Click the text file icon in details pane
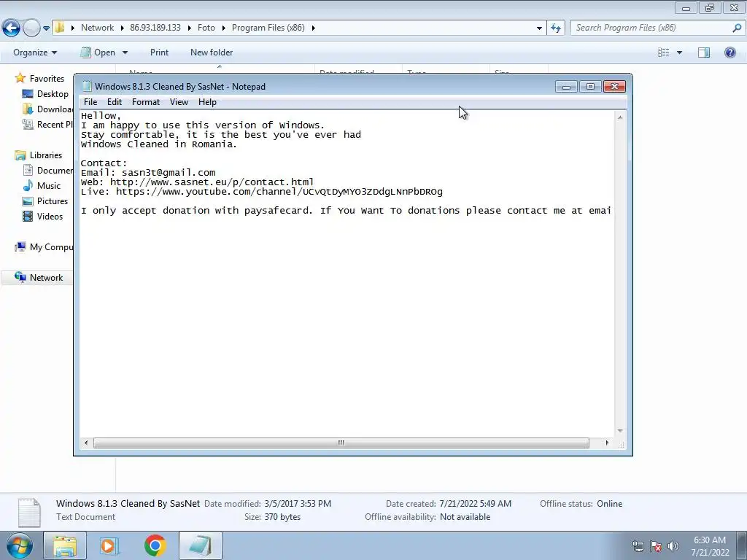Viewport: 747px width, 560px height. coord(29,513)
